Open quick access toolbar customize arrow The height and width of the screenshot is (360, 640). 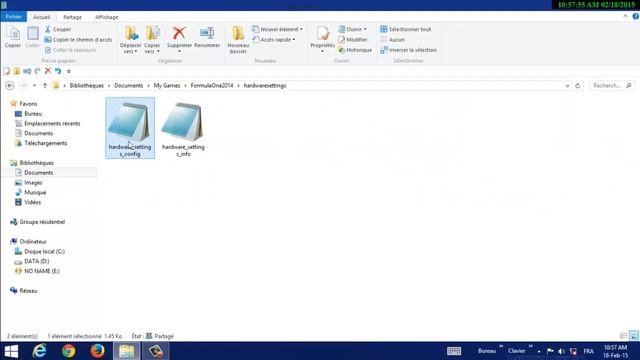click(69, 71)
